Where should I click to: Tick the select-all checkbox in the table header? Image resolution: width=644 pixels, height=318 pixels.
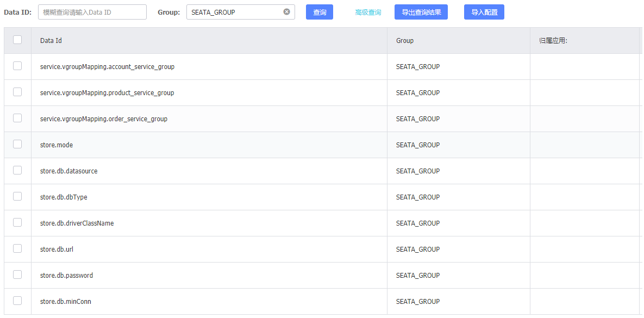click(17, 40)
